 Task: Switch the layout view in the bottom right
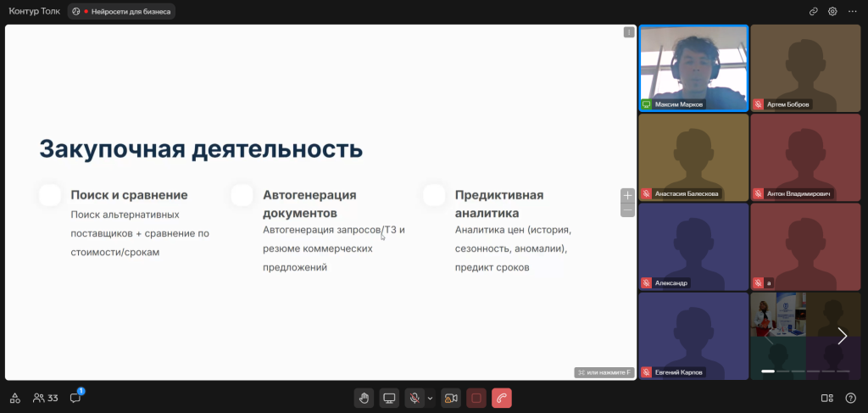[x=826, y=398]
